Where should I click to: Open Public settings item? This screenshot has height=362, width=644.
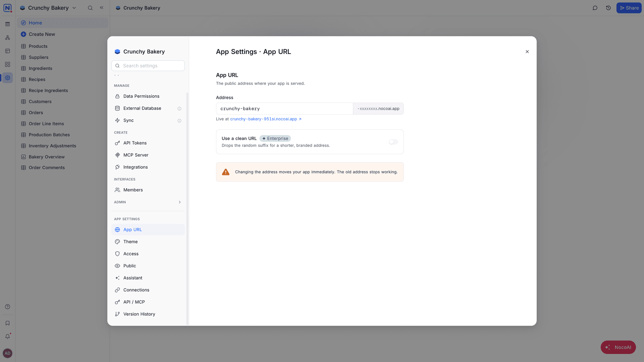(148, 266)
